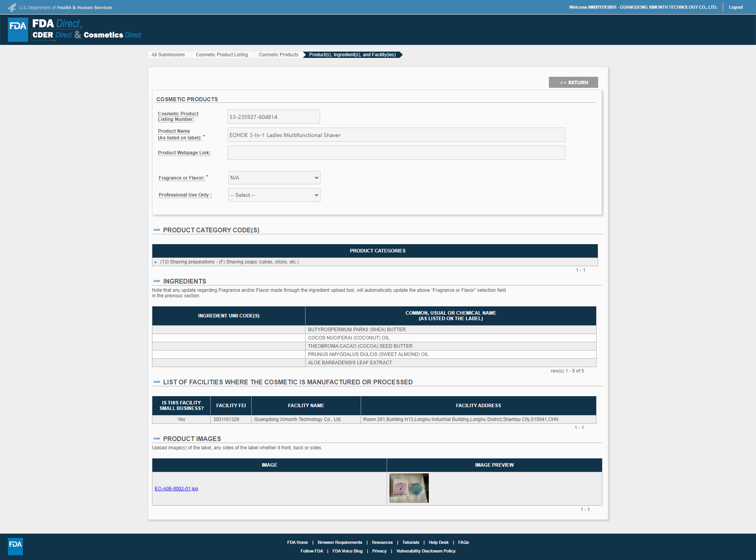The height and width of the screenshot is (560, 756).
Task: Open the Fragrance or Flavor dropdown
Action: pyautogui.click(x=274, y=178)
